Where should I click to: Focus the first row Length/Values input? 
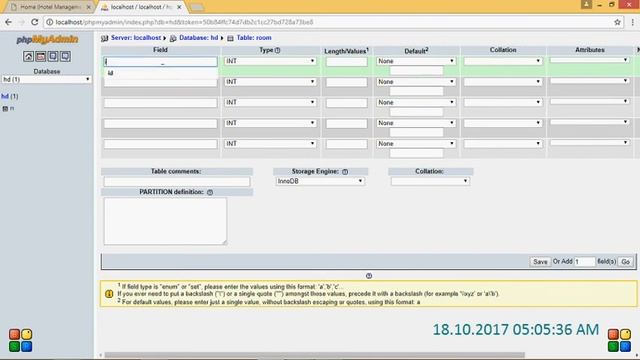347,62
